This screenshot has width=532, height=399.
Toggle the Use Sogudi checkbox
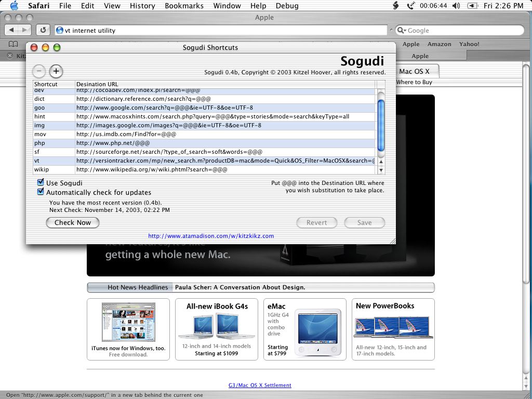(41, 182)
